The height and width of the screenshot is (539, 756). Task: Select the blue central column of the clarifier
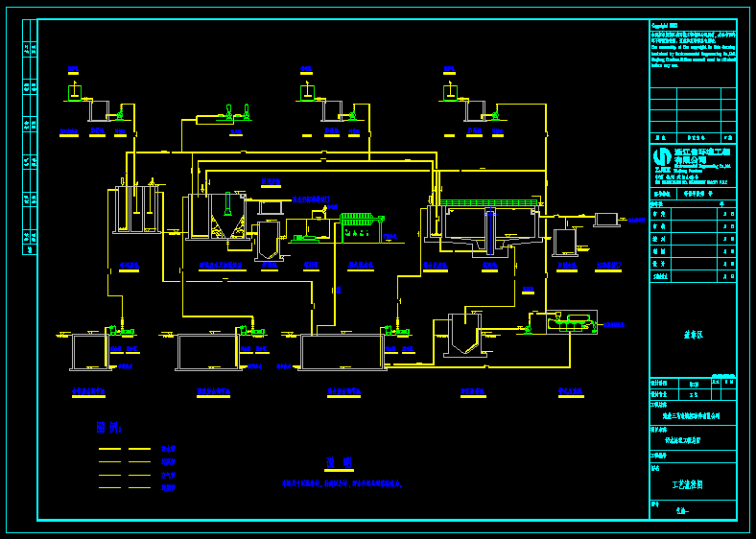pos(490,231)
